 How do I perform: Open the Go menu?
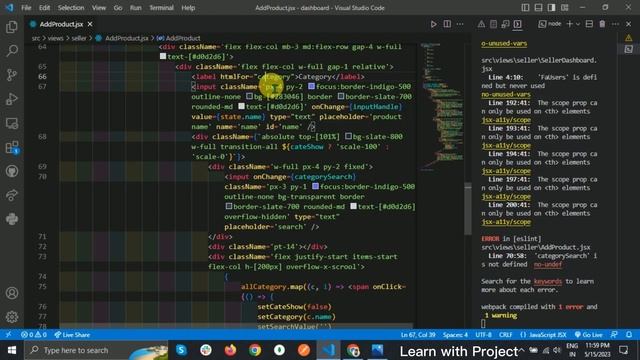pos(118,8)
